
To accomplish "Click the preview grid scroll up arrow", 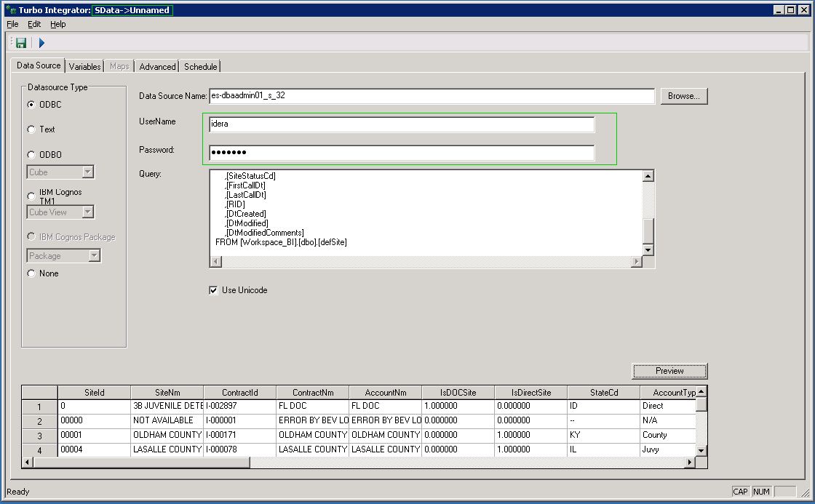I will pos(701,391).
